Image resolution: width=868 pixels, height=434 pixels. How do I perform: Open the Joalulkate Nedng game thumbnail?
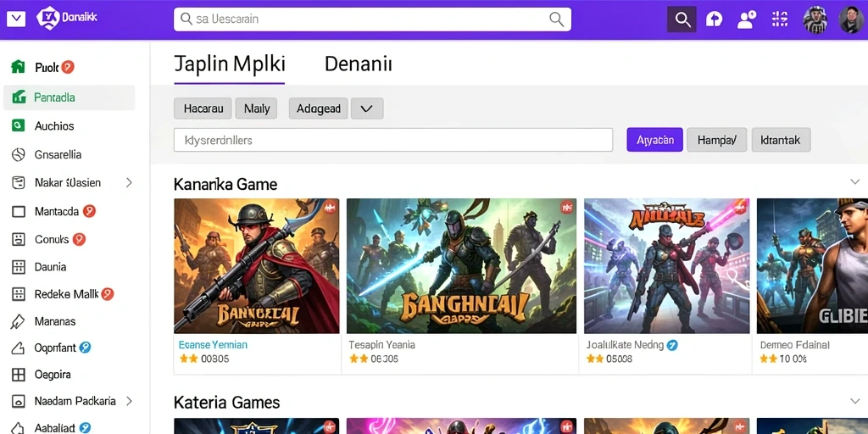pyautogui.click(x=666, y=265)
